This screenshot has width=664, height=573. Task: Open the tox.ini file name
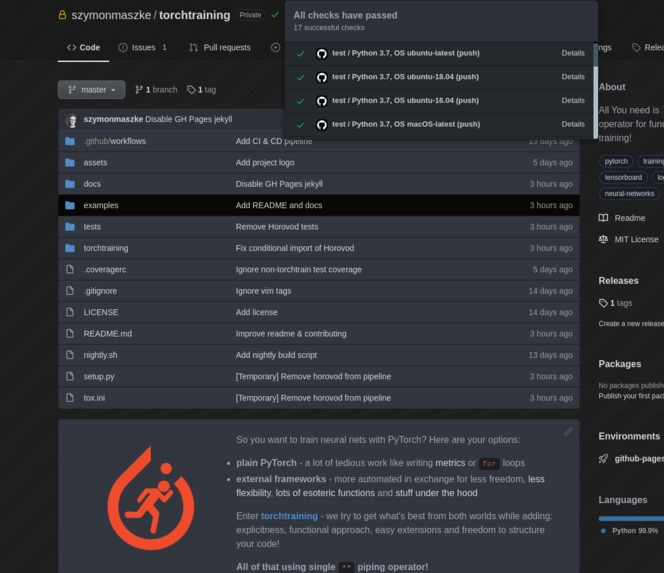click(x=94, y=398)
